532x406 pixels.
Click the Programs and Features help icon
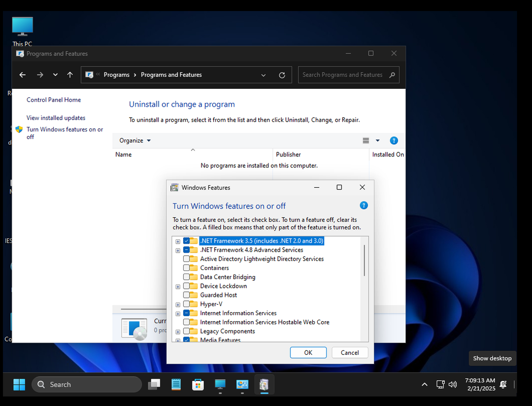point(393,141)
